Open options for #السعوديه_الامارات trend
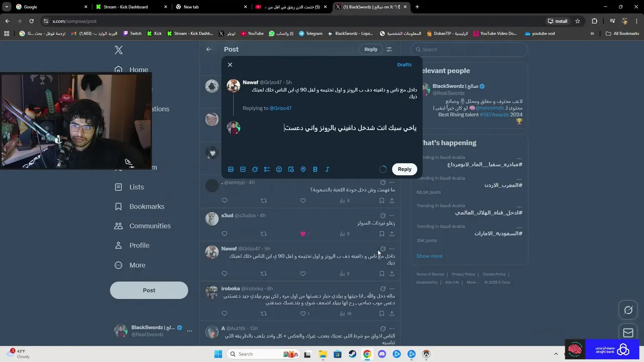644x362 pixels. [x=519, y=227]
